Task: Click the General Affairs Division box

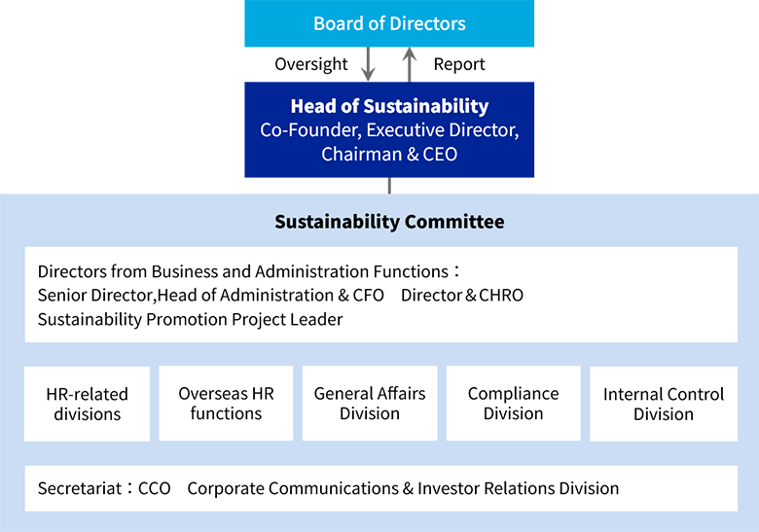Action: coord(370,404)
